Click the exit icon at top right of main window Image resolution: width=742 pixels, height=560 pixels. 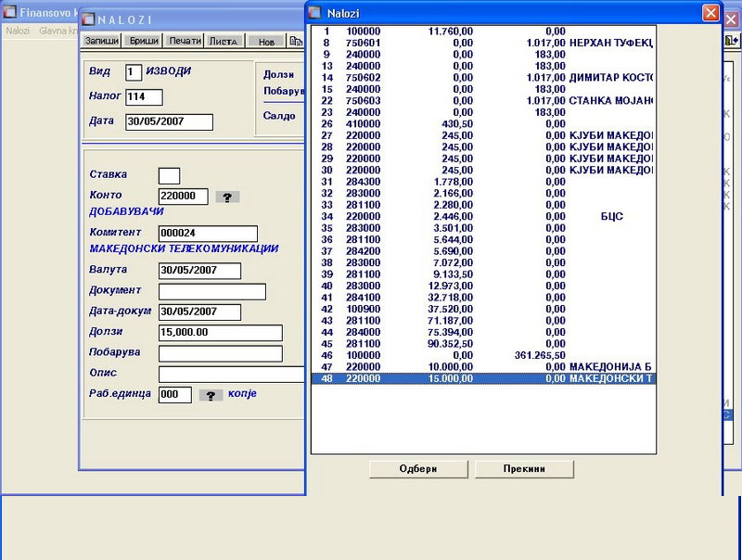732,40
